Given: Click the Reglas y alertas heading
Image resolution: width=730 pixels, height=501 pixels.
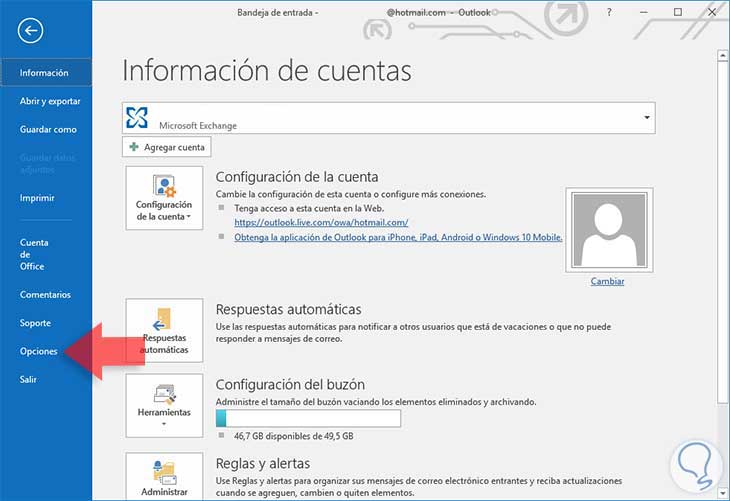Looking at the screenshot, I should coord(263,464).
